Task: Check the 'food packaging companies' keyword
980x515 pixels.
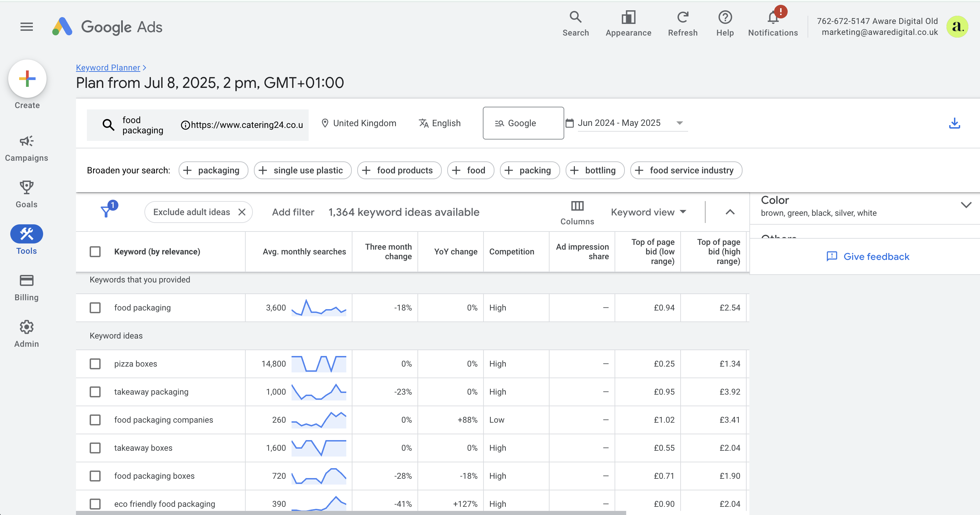Action: [x=95, y=420]
